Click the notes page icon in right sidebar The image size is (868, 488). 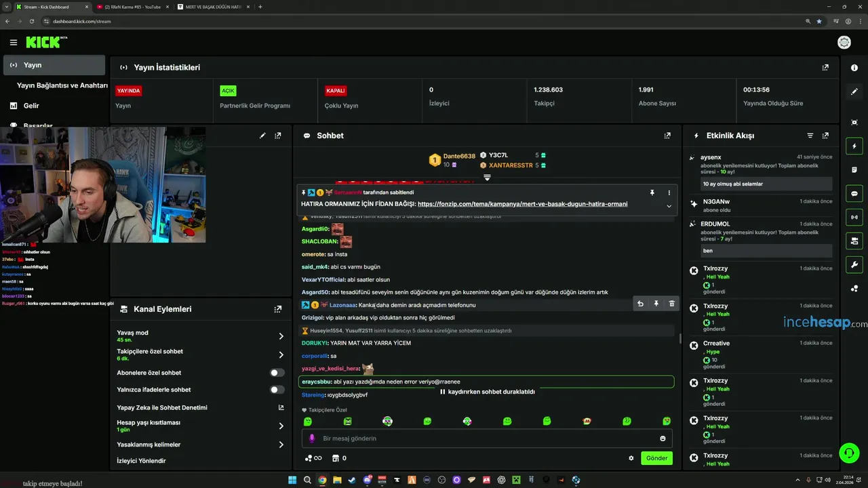(854, 169)
